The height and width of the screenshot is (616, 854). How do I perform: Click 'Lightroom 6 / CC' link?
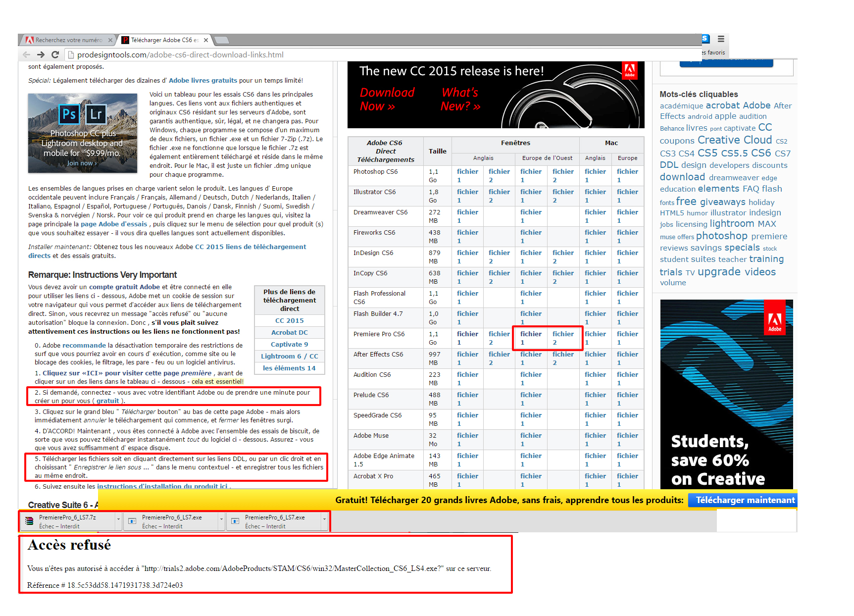pyautogui.click(x=289, y=357)
